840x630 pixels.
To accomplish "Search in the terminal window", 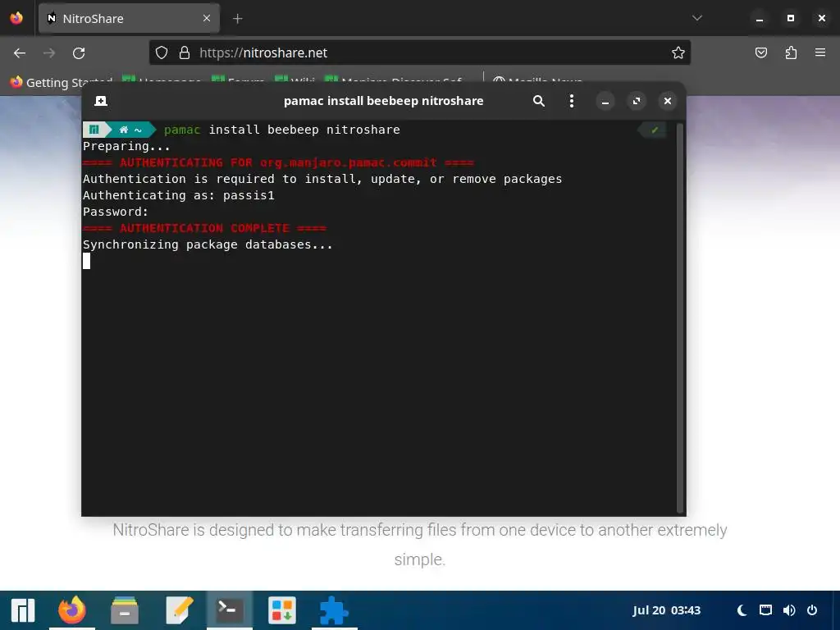I will point(538,101).
